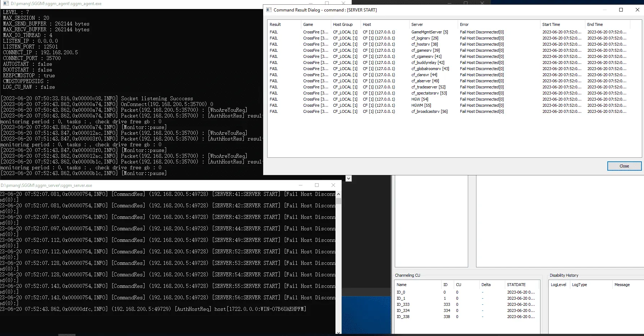Click the LogLevel column in Disability History
This screenshot has height=336, width=644.
click(x=559, y=285)
